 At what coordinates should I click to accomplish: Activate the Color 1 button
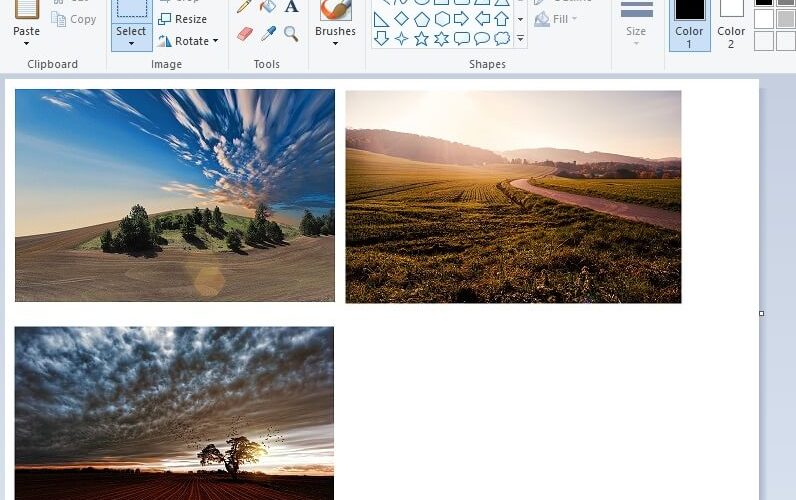689,24
